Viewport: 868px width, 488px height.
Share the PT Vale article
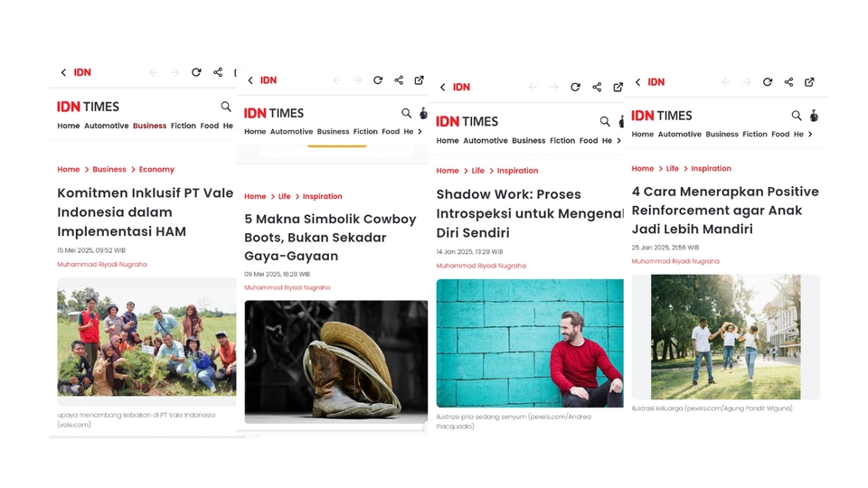218,72
